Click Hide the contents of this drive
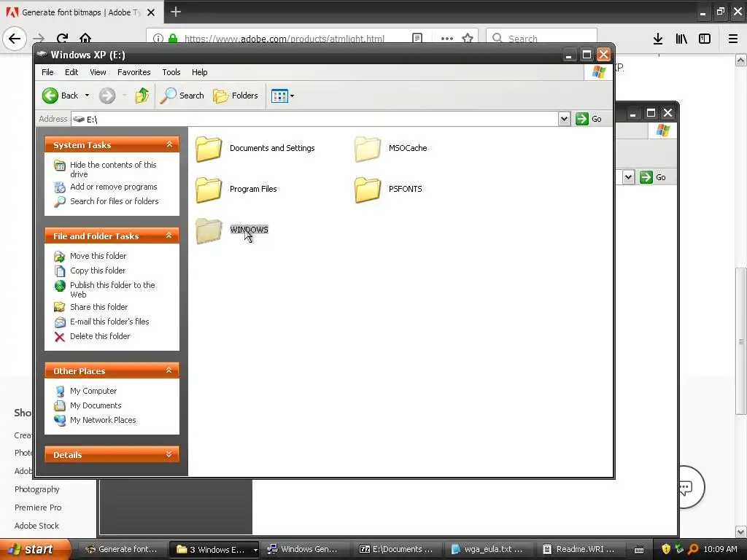The height and width of the screenshot is (560, 747). point(113,169)
